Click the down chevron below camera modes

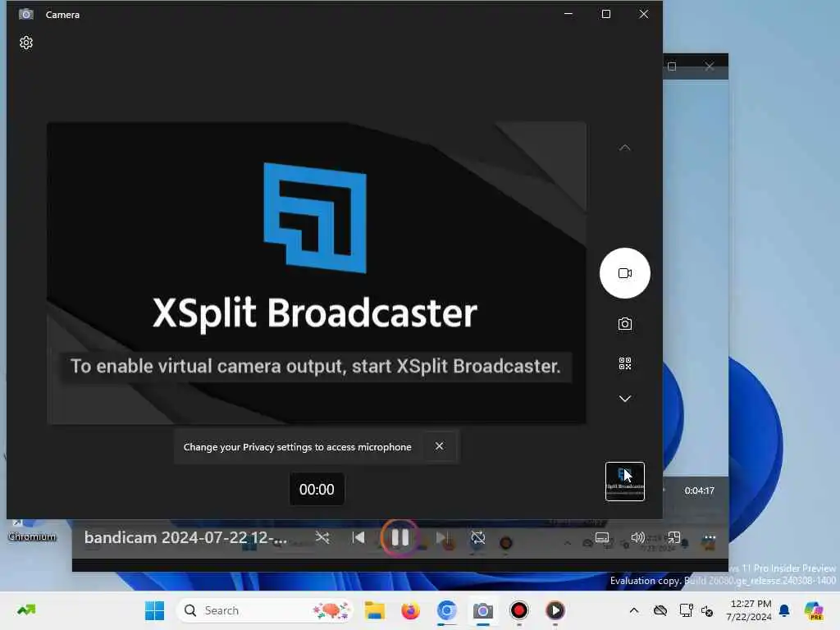(x=624, y=399)
